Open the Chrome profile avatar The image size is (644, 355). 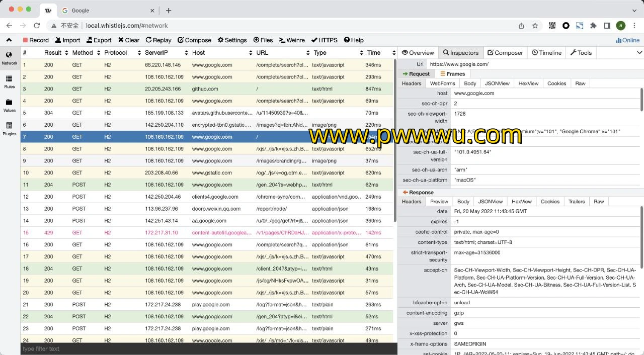point(621,26)
